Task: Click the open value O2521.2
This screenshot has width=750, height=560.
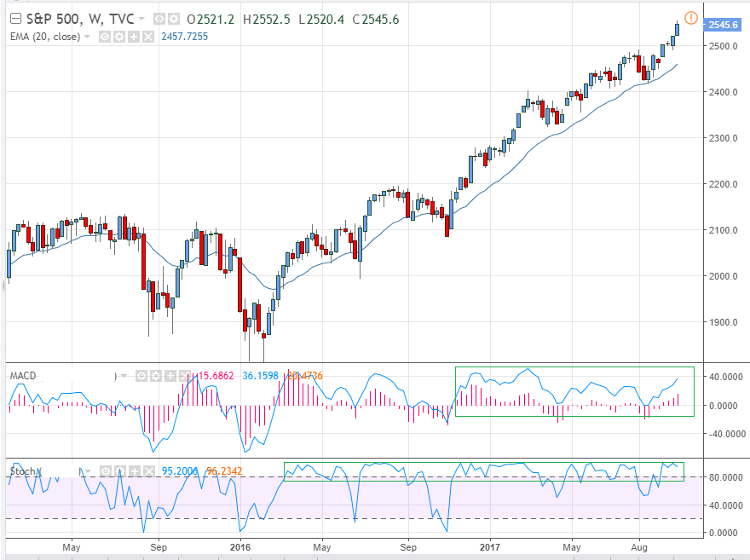Action: click(x=211, y=19)
